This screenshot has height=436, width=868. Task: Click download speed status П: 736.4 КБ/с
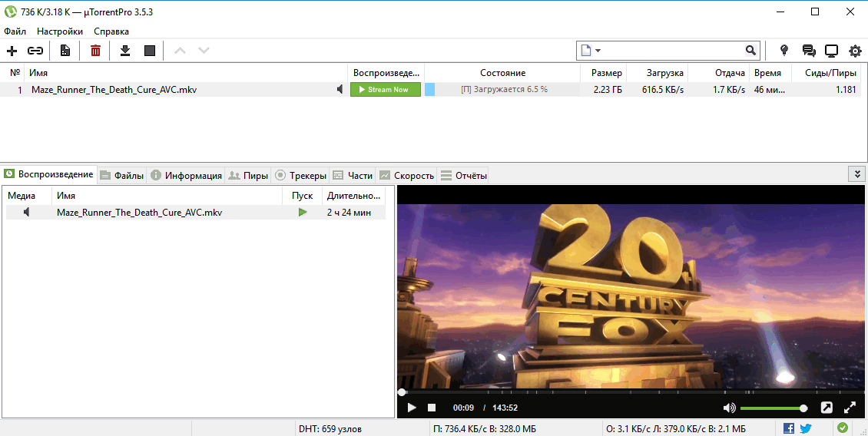(485, 429)
